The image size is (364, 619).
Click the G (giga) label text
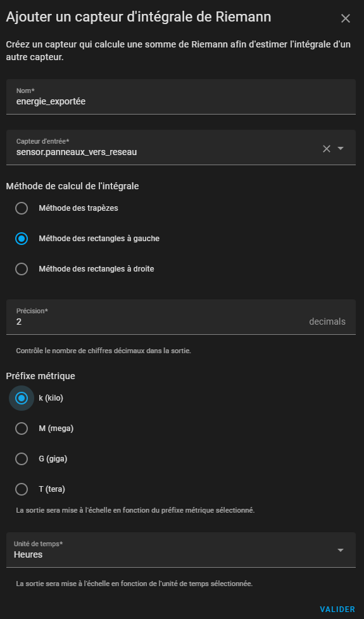tap(53, 459)
